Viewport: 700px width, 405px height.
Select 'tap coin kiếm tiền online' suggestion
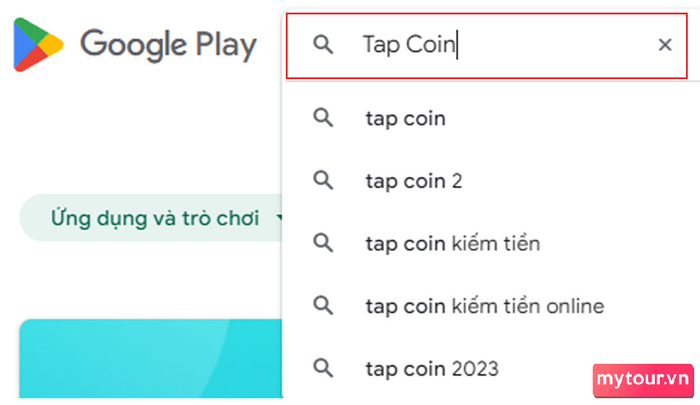pyautogui.click(x=485, y=306)
